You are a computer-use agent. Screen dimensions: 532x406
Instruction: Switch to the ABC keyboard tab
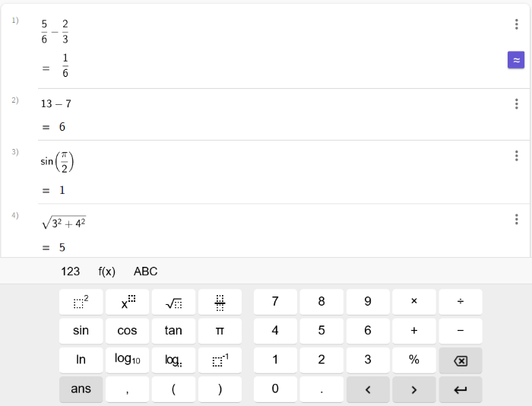click(146, 271)
